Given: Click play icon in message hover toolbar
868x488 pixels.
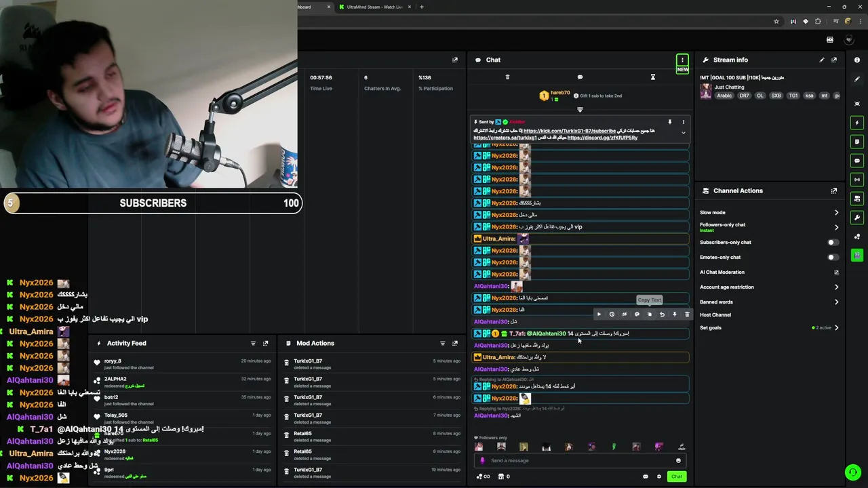Looking at the screenshot, I should pos(599,314).
